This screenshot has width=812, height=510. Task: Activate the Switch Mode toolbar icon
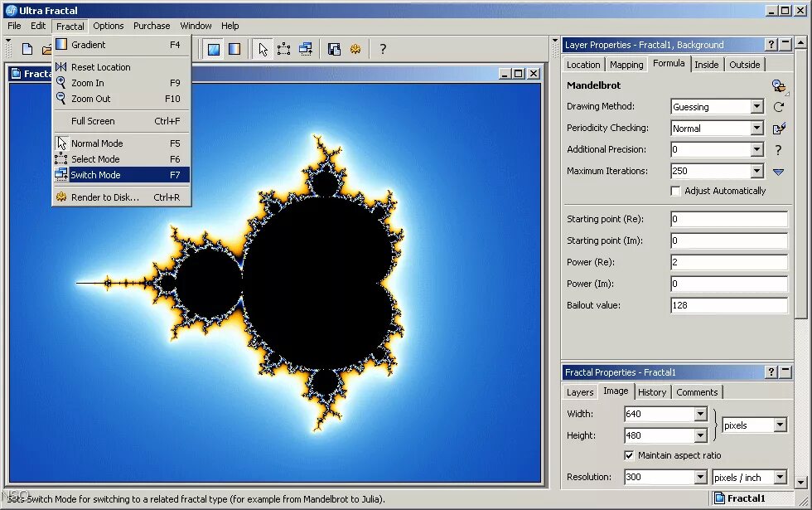coord(306,49)
